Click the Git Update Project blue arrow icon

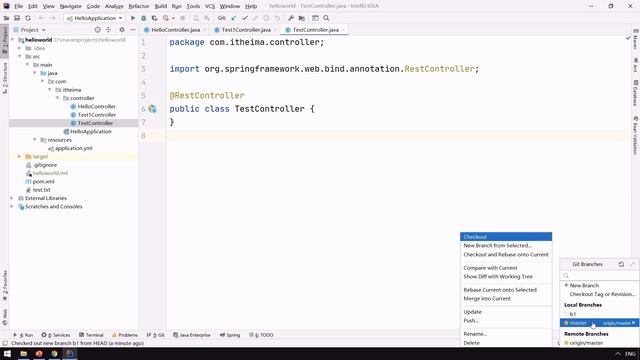pyautogui.click(x=233, y=18)
